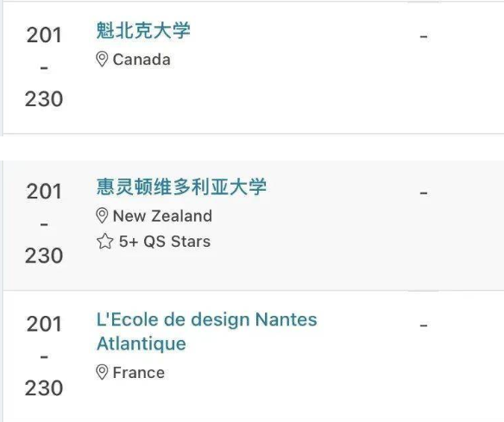Click the score dash in 惠灵顿维多利亚大学 row
The height and width of the screenshot is (422, 504).
424,193
